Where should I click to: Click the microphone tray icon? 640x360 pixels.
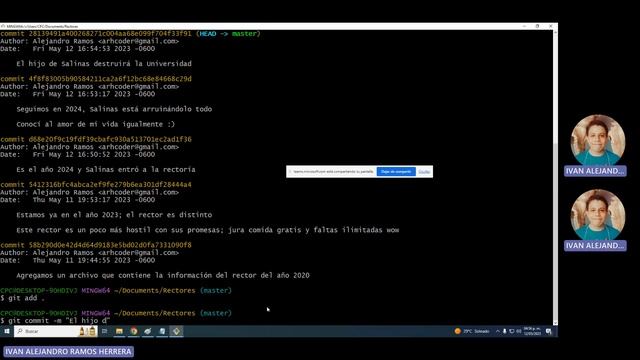(504, 331)
